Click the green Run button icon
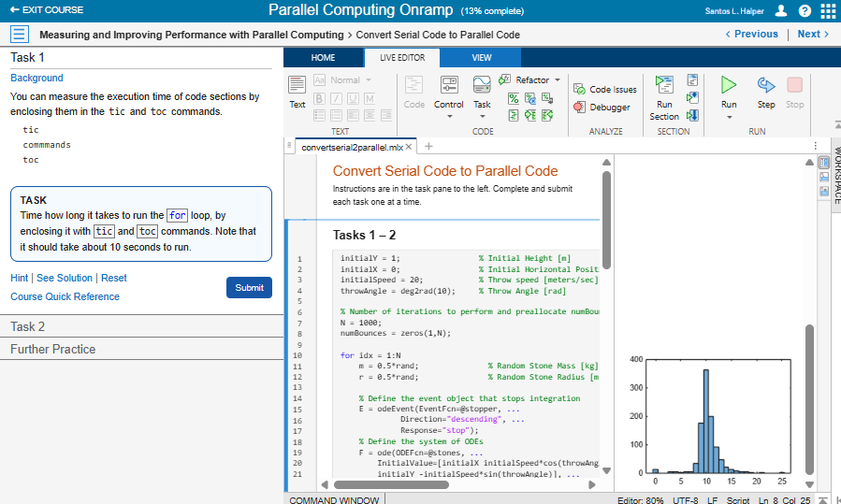 pyautogui.click(x=728, y=85)
